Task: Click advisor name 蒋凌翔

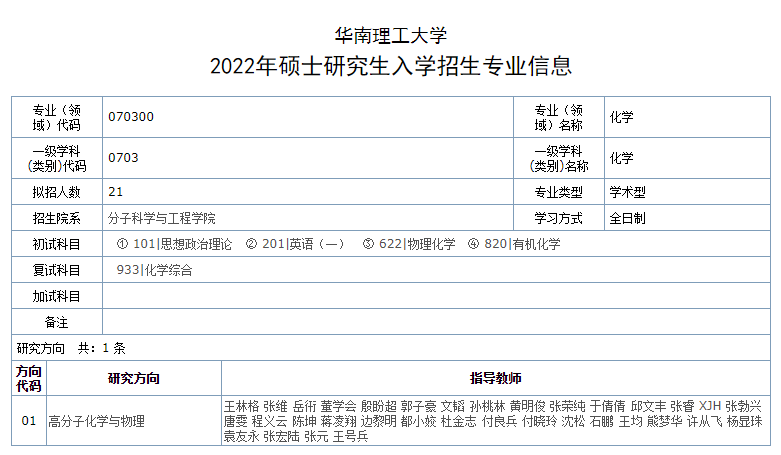Action: pyautogui.click(x=338, y=422)
